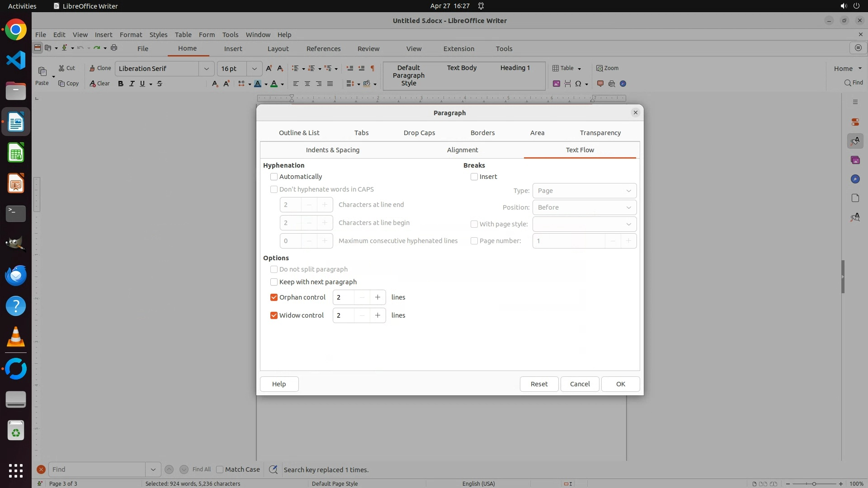Increase Widow control lines with plus
This screenshot has height=488, width=868.
click(x=377, y=315)
